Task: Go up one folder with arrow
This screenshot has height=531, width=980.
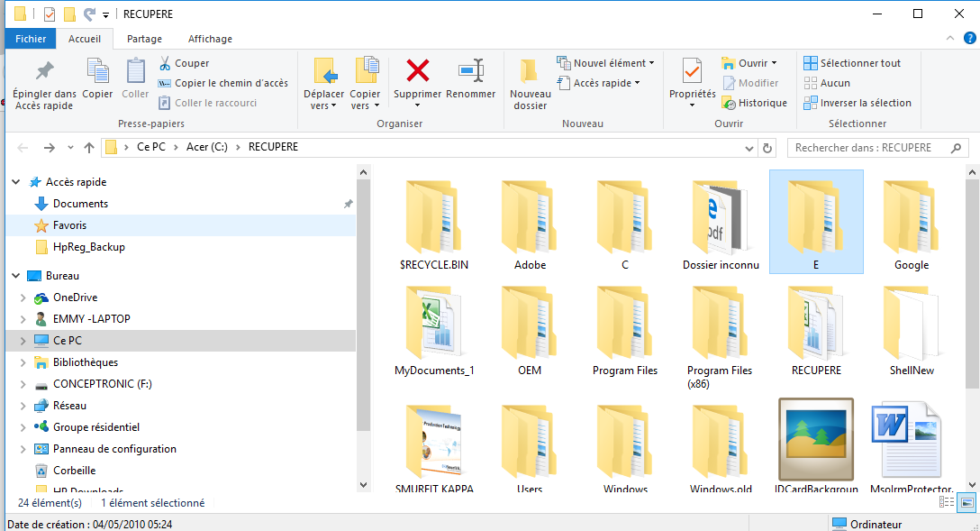Action: 89,148
